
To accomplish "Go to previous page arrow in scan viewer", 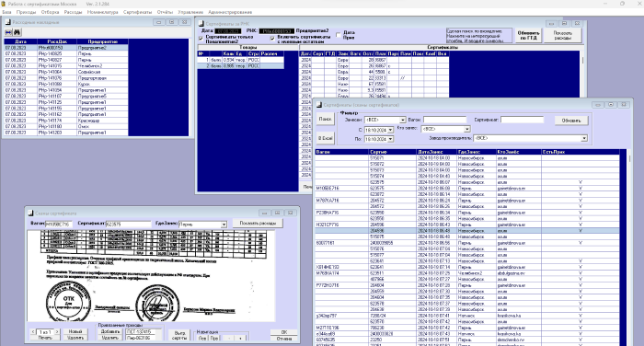I will click(x=33, y=331).
